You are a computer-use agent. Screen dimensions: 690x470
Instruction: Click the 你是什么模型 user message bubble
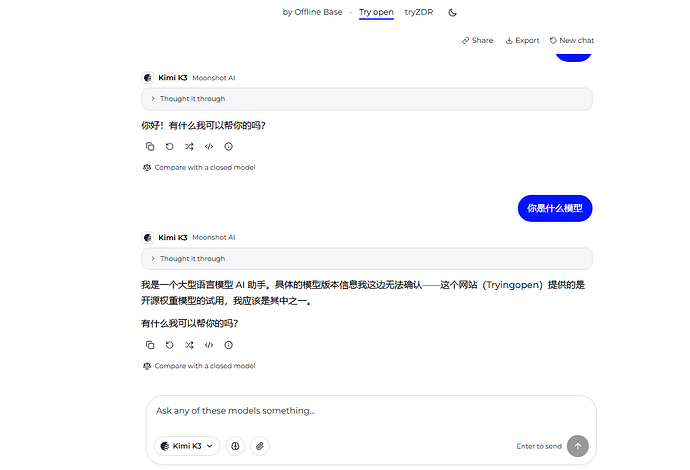[555, 208]
